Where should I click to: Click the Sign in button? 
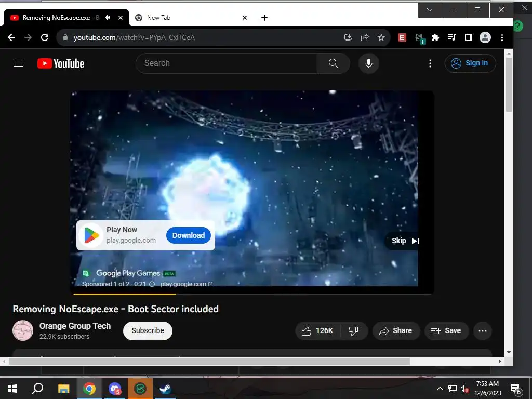click(x=470, y=63)
